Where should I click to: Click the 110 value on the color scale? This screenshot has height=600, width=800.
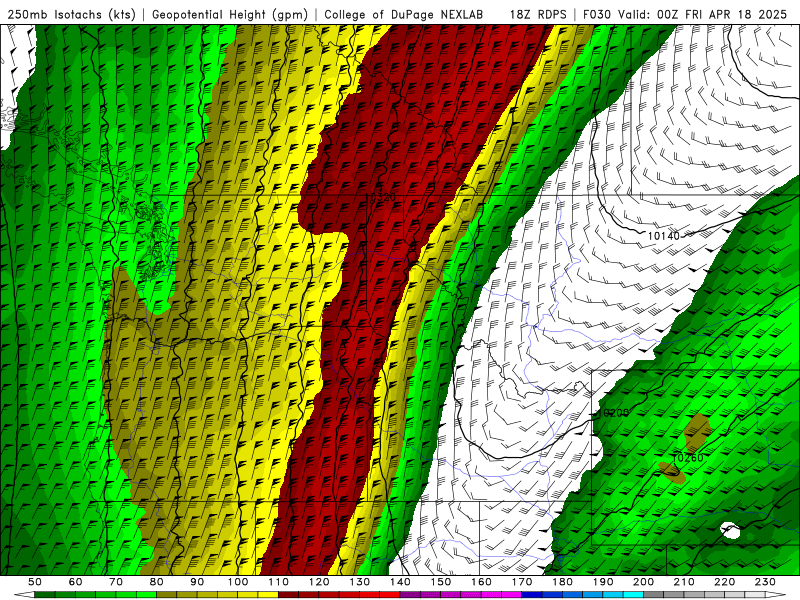pos(278,582)
